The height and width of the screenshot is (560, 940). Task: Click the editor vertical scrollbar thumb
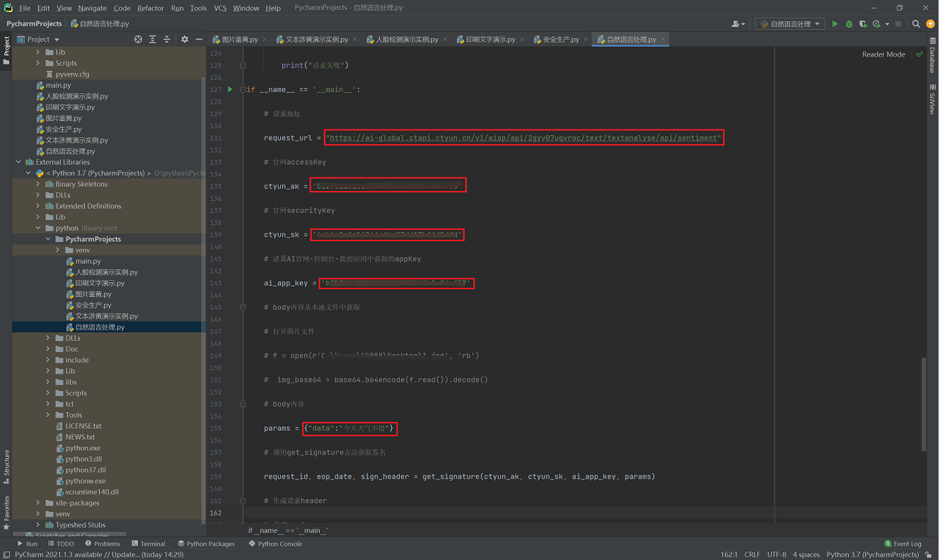point(923,404)
